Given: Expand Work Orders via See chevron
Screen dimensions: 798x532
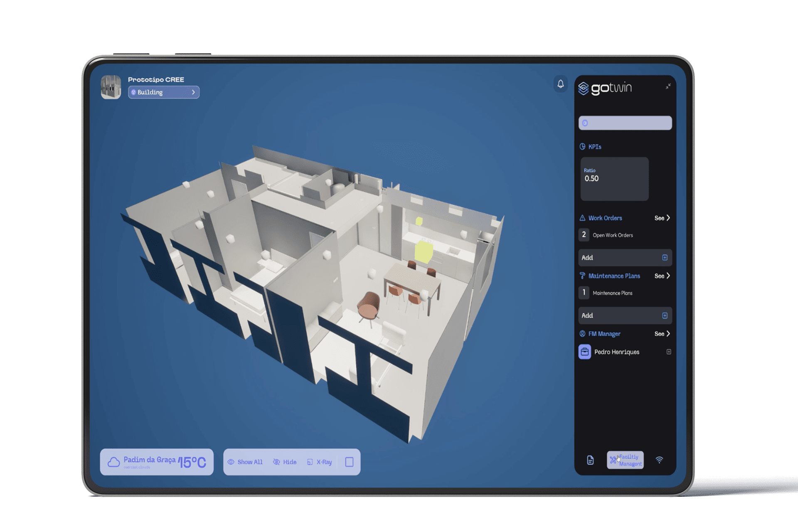Looking at the screenshot, I should click(x=662, y=218).
